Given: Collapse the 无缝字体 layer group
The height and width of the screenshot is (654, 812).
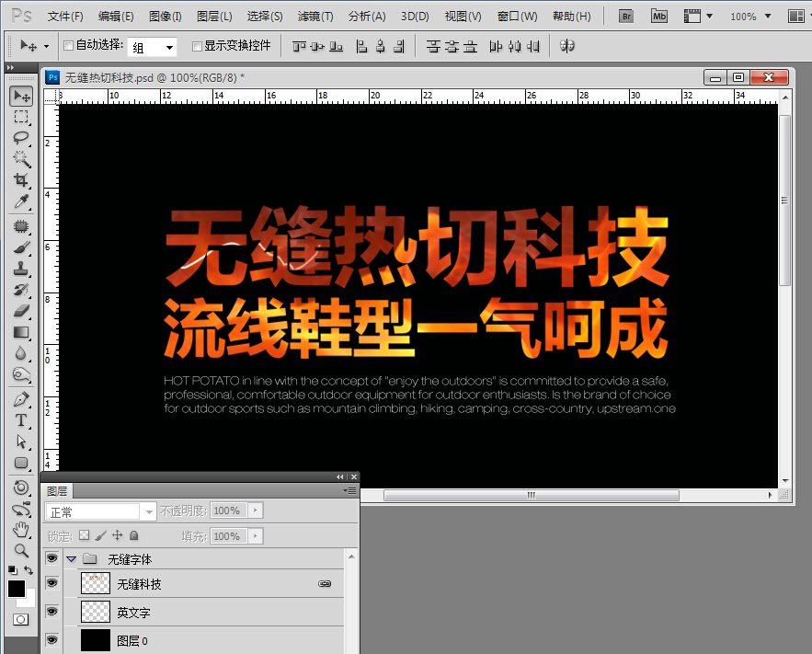Looking at the screenshot, I should [72, 559].
